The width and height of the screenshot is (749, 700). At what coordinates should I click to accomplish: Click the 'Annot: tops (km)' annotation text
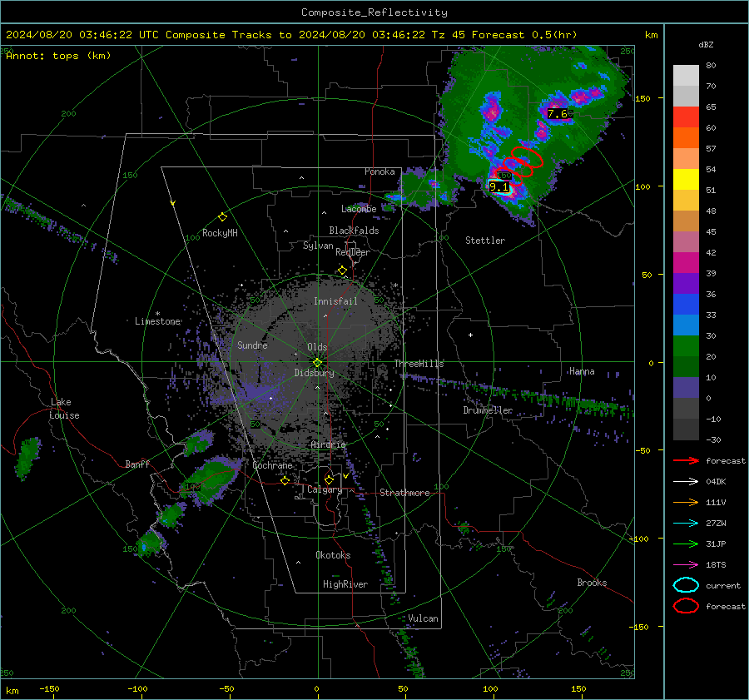[x=58, y=56]
